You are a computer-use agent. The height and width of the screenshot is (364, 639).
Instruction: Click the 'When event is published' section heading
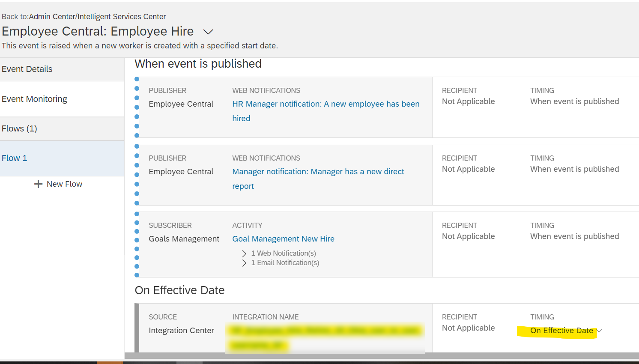pyautogui.click(x=198, y=64)
